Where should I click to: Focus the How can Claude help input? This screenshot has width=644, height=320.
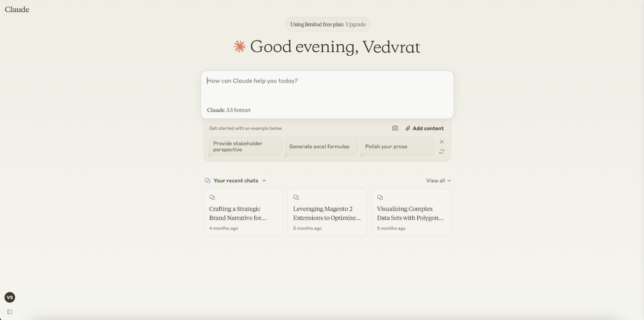(327, 87)
